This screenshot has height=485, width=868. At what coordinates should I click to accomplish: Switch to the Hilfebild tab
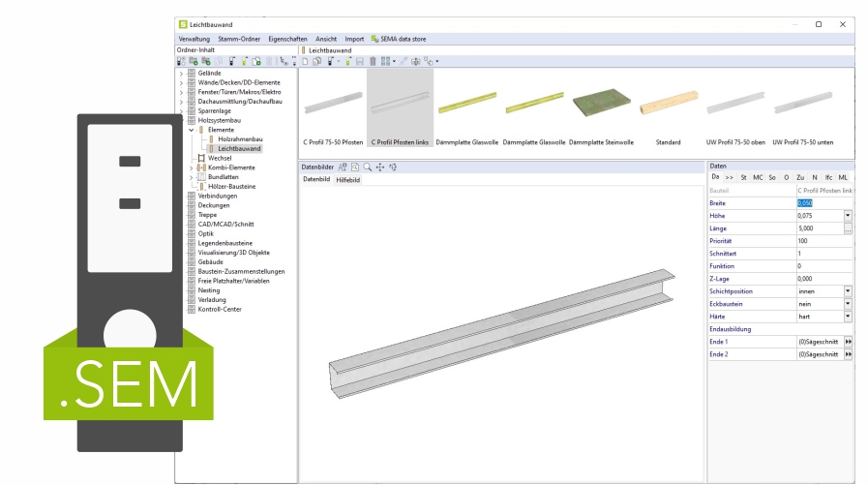347,180
